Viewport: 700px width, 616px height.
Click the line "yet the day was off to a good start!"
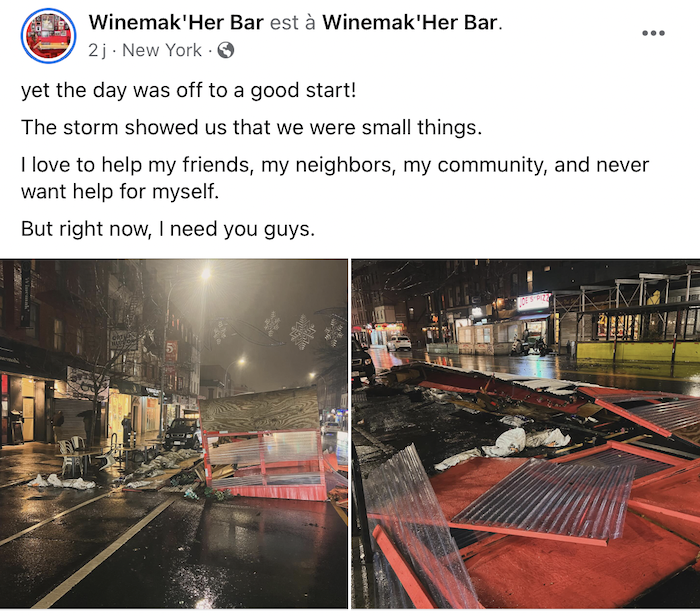point(189,91)
